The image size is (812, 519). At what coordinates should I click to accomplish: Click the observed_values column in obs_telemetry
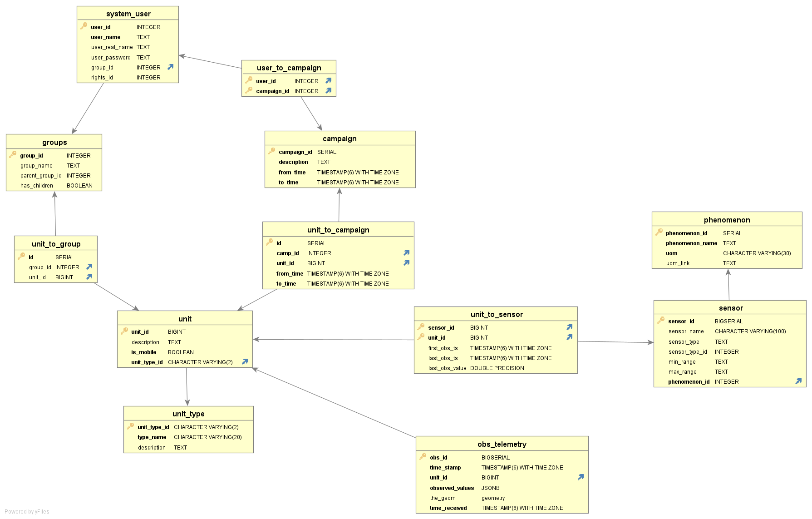(x=452, y=488)
